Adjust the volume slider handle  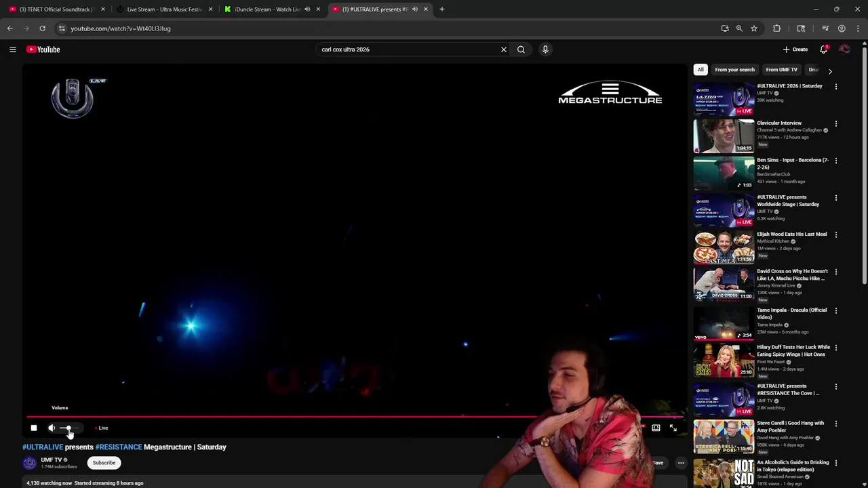(68, 428)
